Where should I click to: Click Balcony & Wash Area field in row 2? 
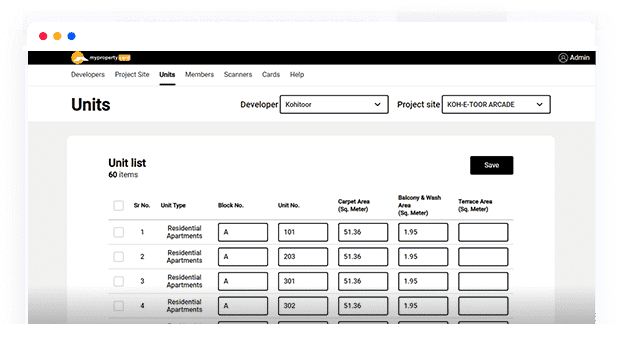pyautogui.click(x=423, y=257)
